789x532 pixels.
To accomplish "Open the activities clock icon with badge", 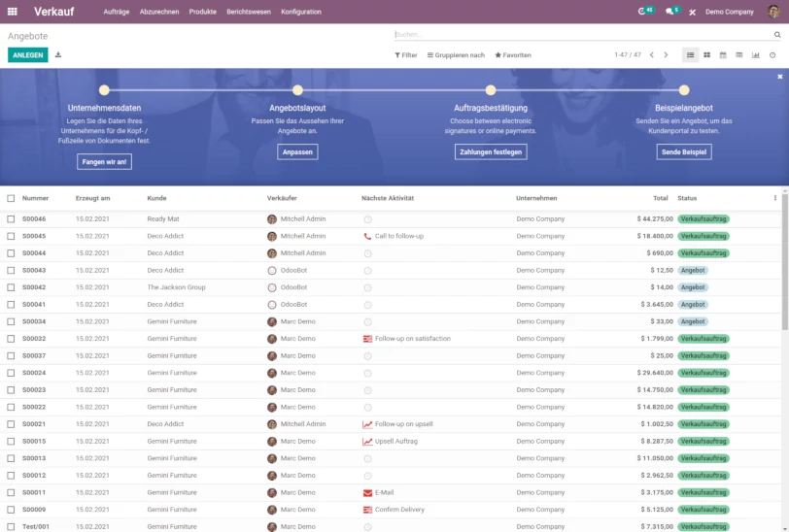I will (646, 11).
